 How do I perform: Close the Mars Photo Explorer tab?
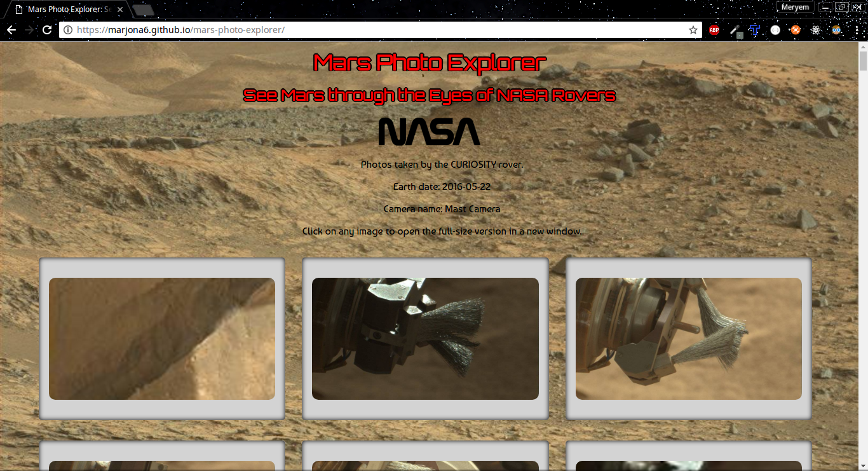pos(121,10)
